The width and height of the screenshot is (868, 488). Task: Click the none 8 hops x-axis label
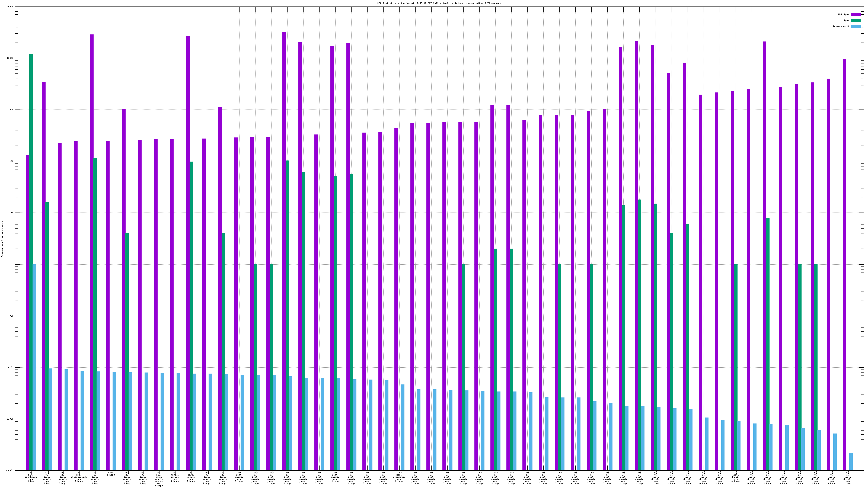click(x=111, y=474)
